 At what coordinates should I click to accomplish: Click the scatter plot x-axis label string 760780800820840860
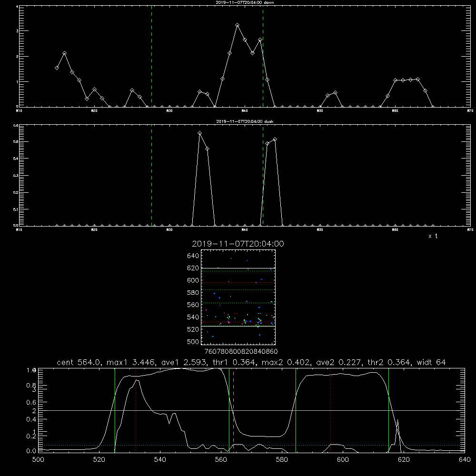point(241,352)
